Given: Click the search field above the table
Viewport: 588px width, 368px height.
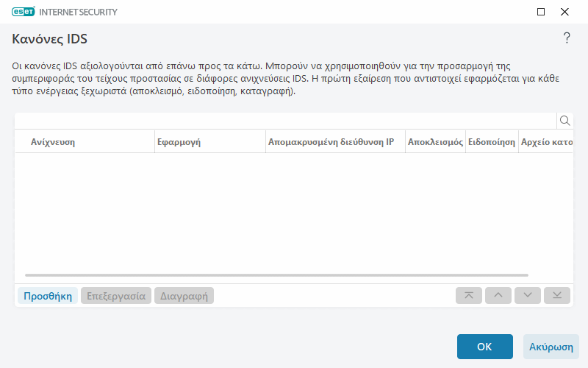Looking at the screenshot, I should [285, 121].
